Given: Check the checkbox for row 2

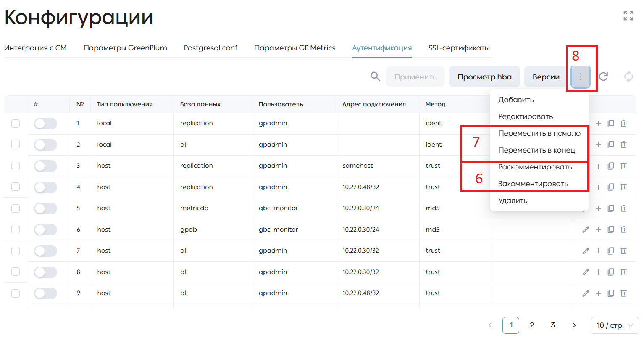Looking at the screenshot, I should [x=16, y=145].
